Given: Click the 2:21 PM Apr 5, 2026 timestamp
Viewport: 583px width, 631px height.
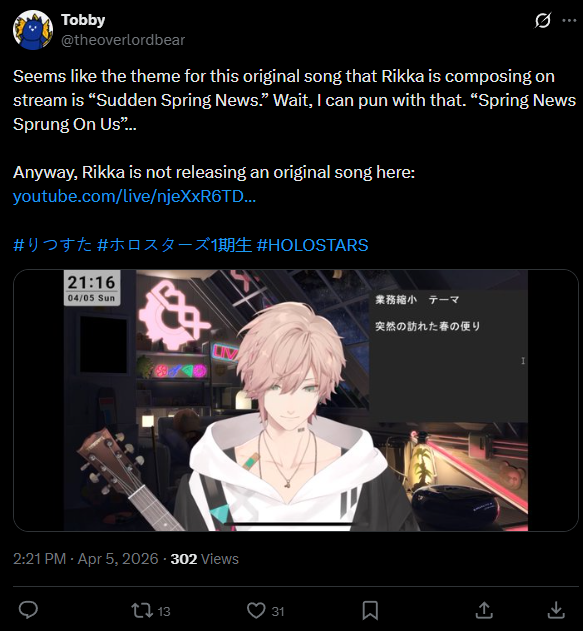Looking at the screenshot, I should tap(86, 559).
